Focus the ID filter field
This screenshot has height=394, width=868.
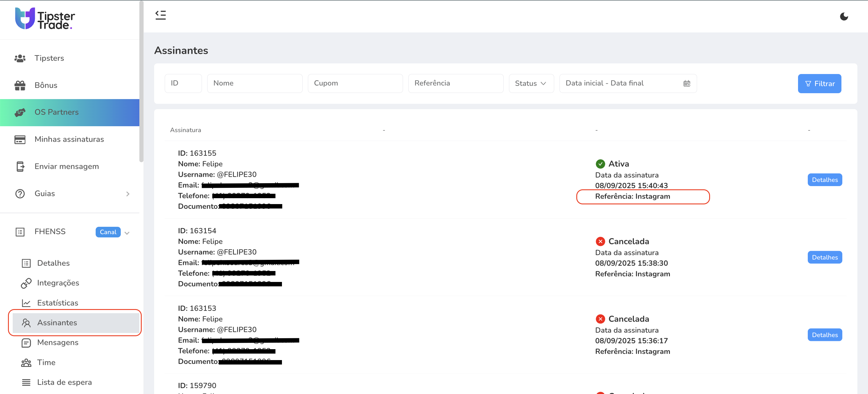pyautogui.click(x=183, y=83)
